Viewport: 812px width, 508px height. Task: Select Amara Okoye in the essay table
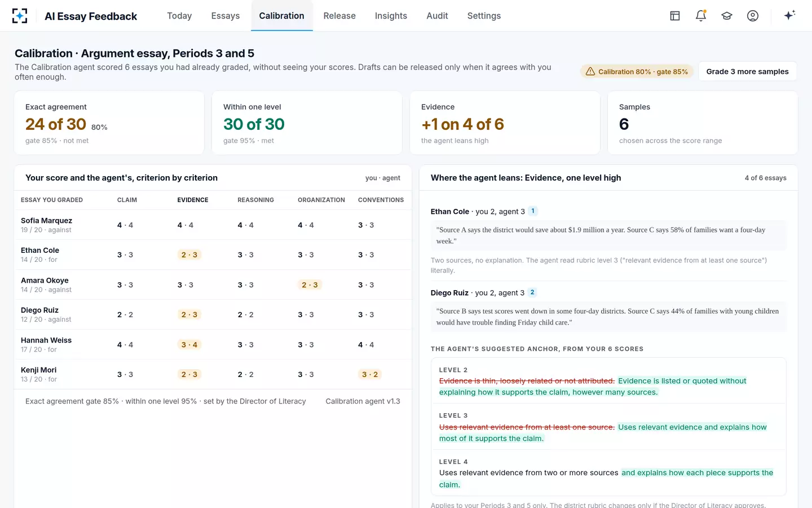click(x=45, y=281)
